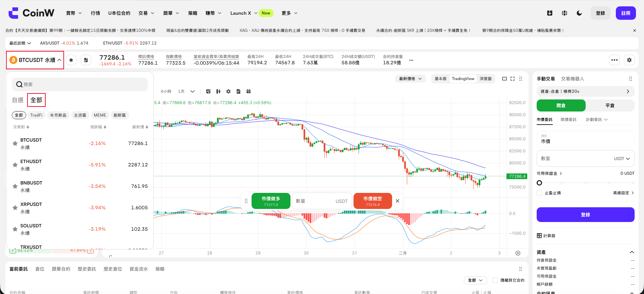Switch to the 交易機器人 tab

click(x=573, y=79)
